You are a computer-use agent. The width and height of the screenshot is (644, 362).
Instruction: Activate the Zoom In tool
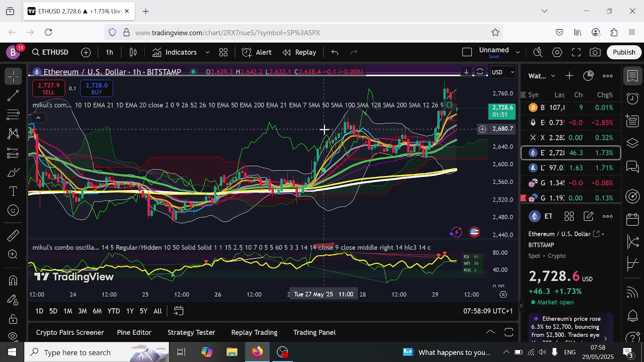pos(13,254)
